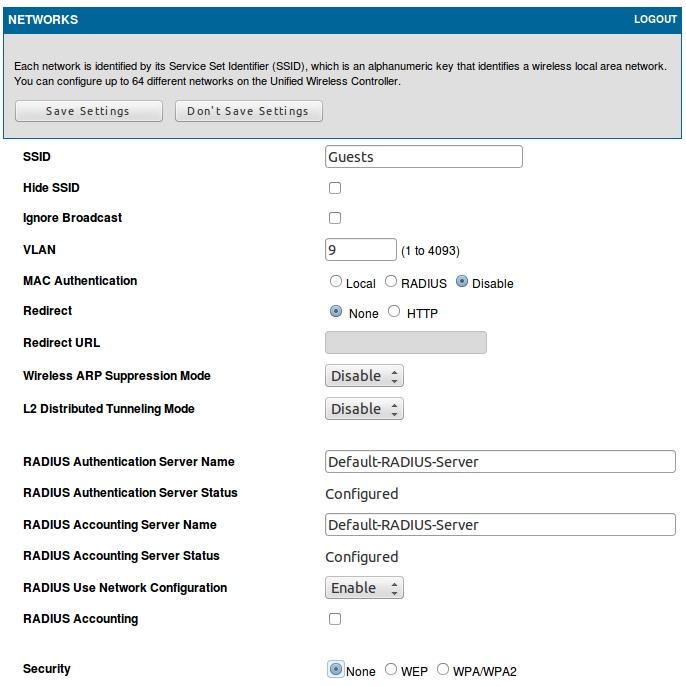Click the SSID text field
Viewport: 686px width, 687px height.
click(423, 157)
